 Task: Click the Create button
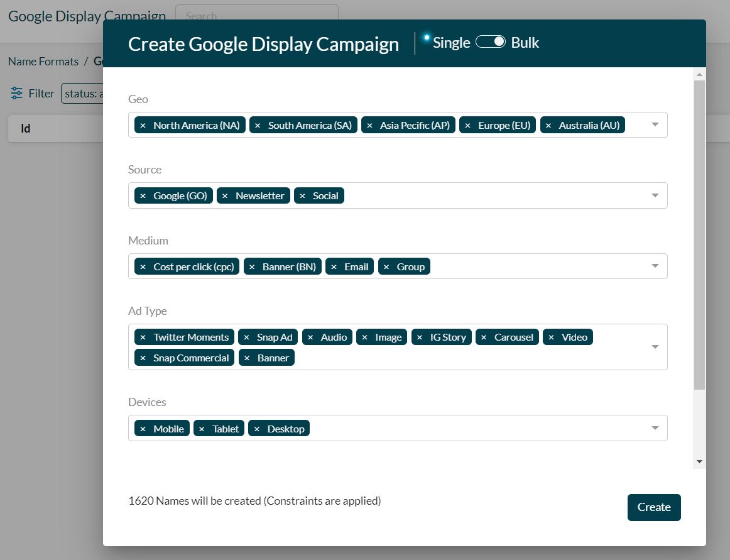click(x=653, y=507)
